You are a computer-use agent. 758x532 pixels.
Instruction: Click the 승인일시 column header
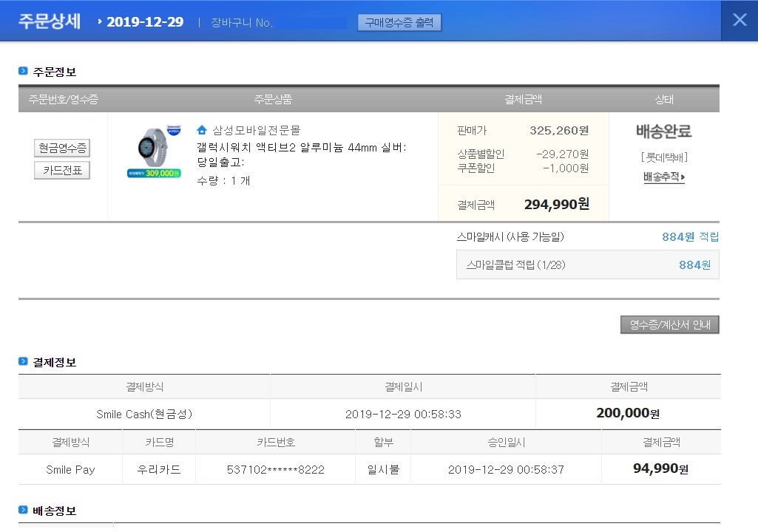506,442
